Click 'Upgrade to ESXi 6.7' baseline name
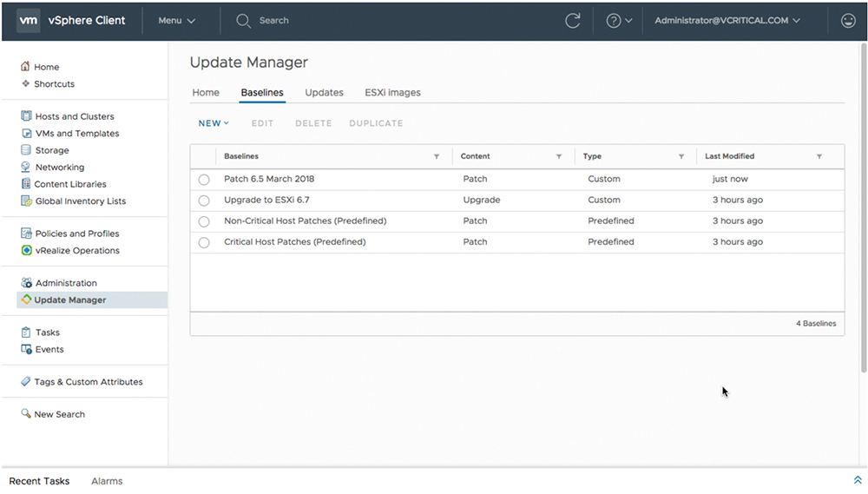Image resolution: width=868 pixels, height=494 pixels. click(266, 200)
